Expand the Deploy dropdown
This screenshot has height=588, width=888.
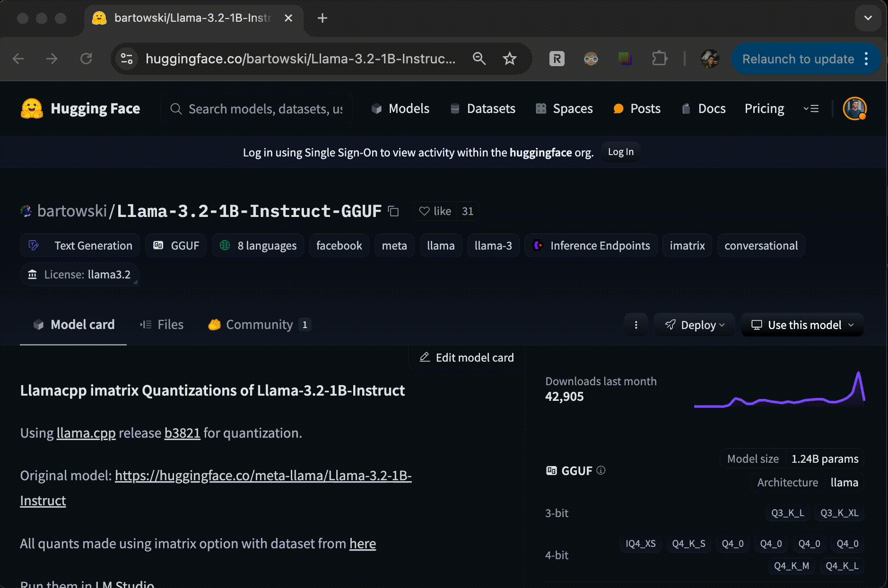pos(694,325)
